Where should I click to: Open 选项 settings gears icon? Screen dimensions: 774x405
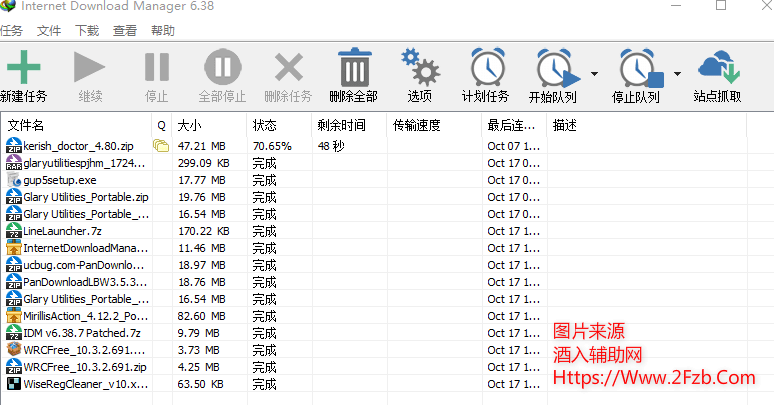[420, 68]
